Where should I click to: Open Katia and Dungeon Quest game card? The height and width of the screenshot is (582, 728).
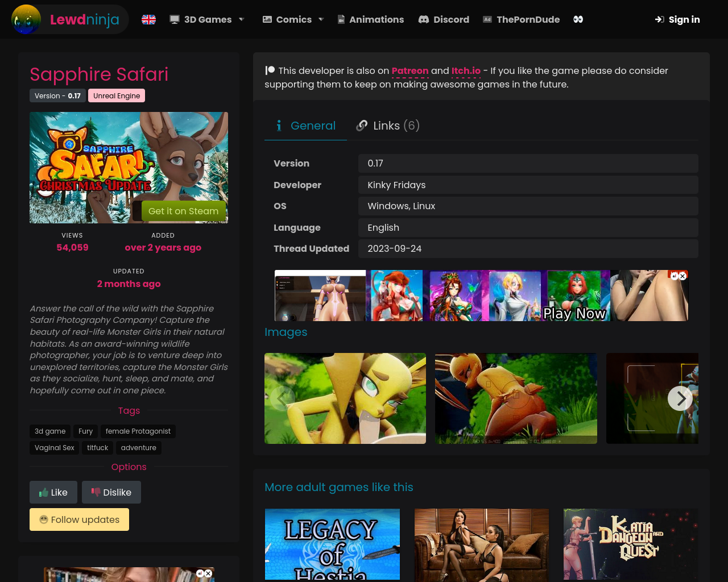631,544
